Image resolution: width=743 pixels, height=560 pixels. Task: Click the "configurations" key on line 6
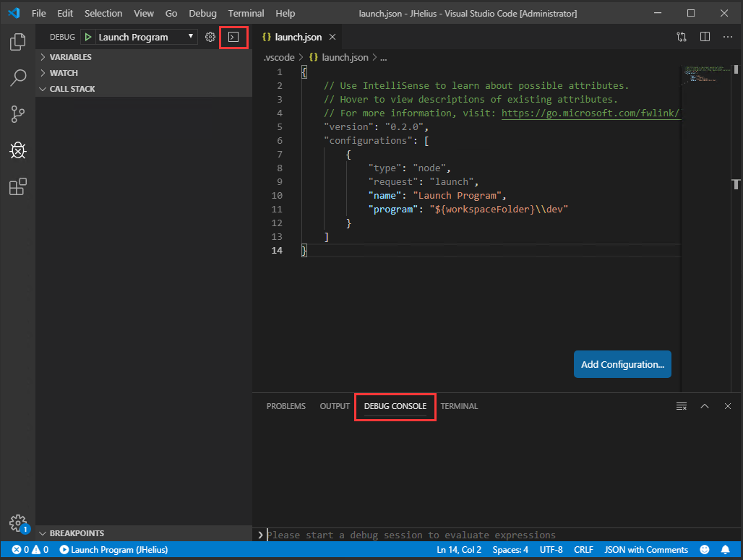[368, 141]
